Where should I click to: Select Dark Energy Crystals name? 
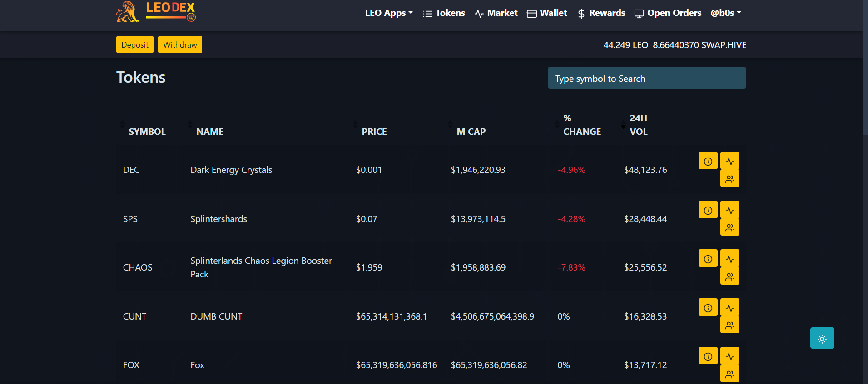pos(231,170)
